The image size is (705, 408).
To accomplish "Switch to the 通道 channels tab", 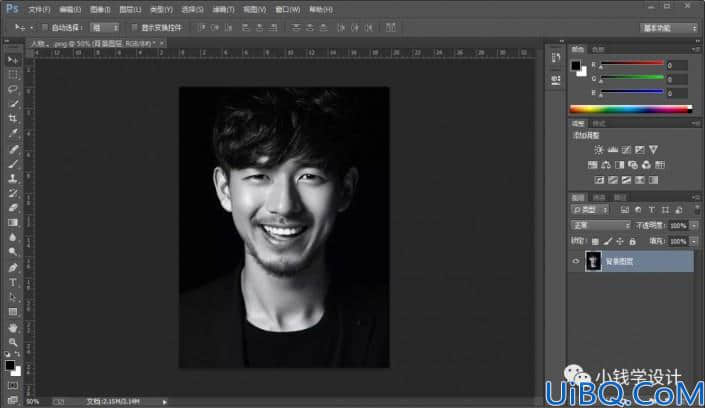I will point(599,197).
